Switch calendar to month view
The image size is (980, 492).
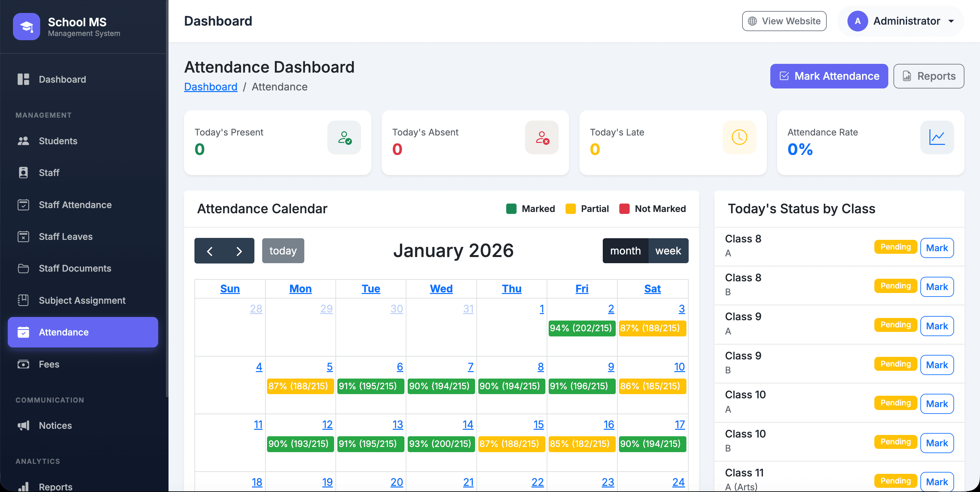(625, 251)
